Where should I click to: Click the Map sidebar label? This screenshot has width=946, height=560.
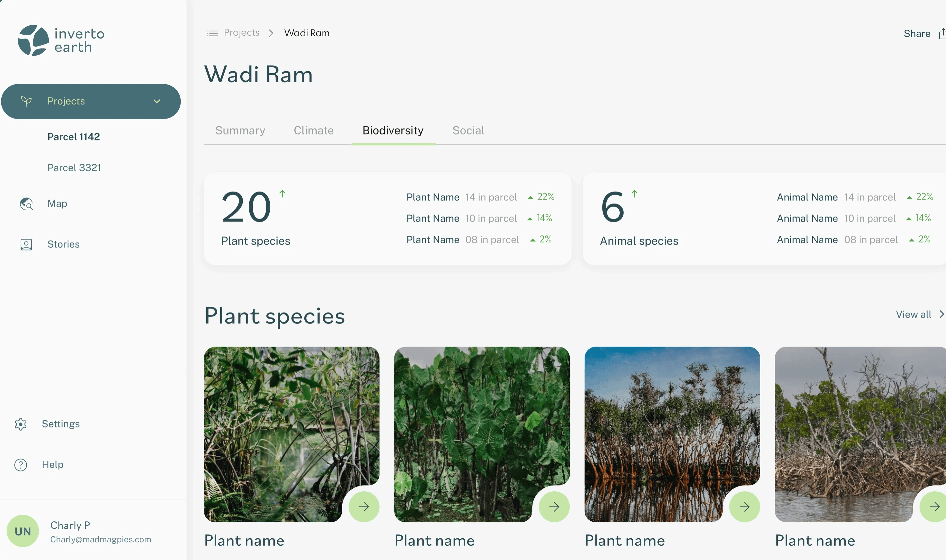click(x=57, y=204)
